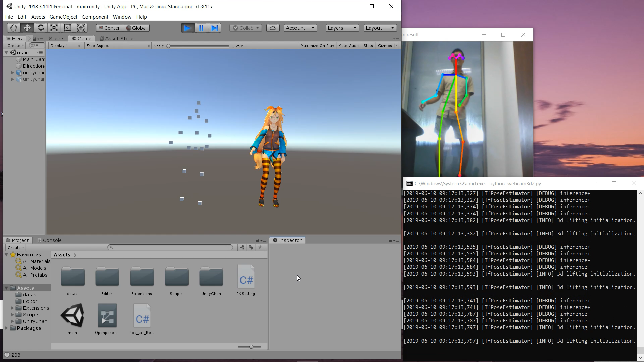Viewport: 644px width, 362px height.
Task: Switch to the Console tab
Action: 49,240
